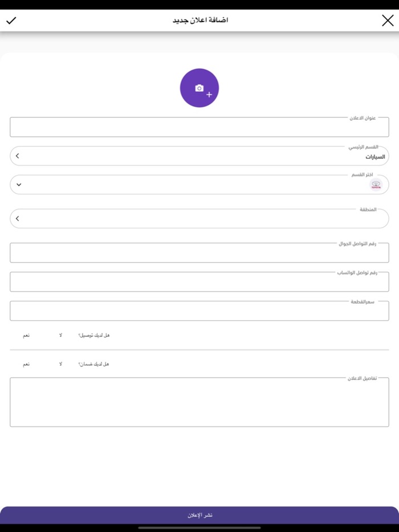399x532 pixels.
Task: Select نعم for هل لديك توصيل؟
Action: pyautogui.click(x=26, y=335)
